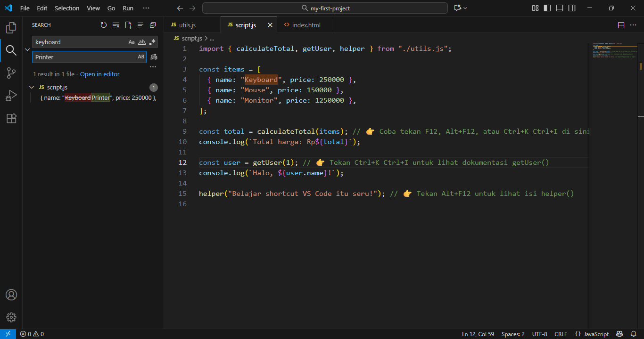This screenshot has height=339, width=644.
Task: Collapse the script.js result group
Action: coord(32,87)
